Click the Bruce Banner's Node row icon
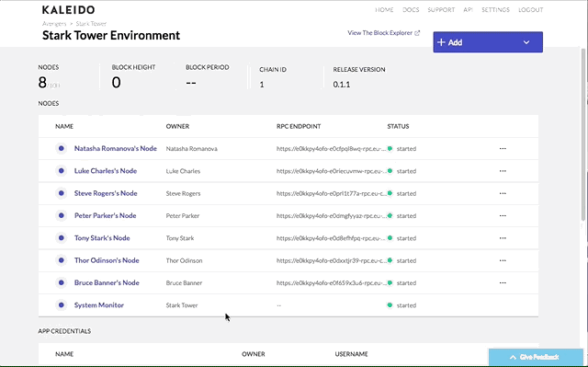This screenshot has height=367, width=588. coord(61,282)
